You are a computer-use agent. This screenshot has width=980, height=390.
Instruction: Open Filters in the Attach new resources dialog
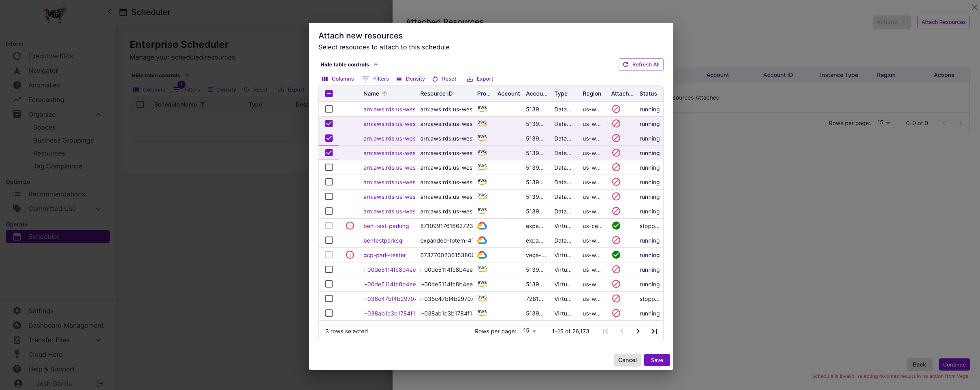click(375, 79)
